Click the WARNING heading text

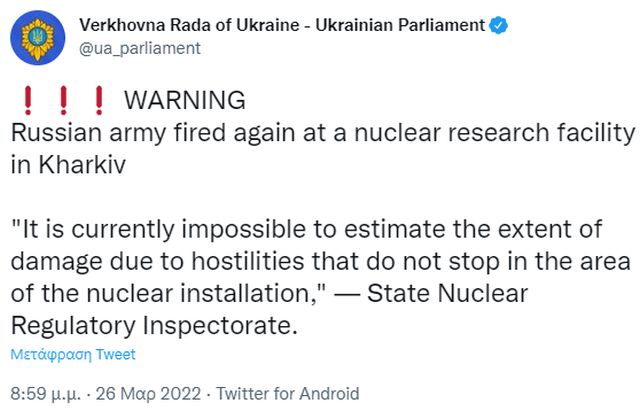coord(184,101)
